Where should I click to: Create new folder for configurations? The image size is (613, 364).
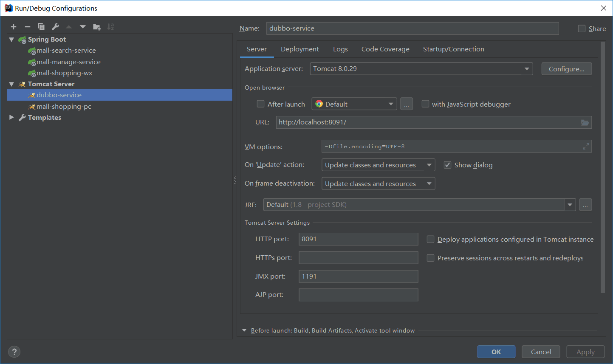coord(97,27)
